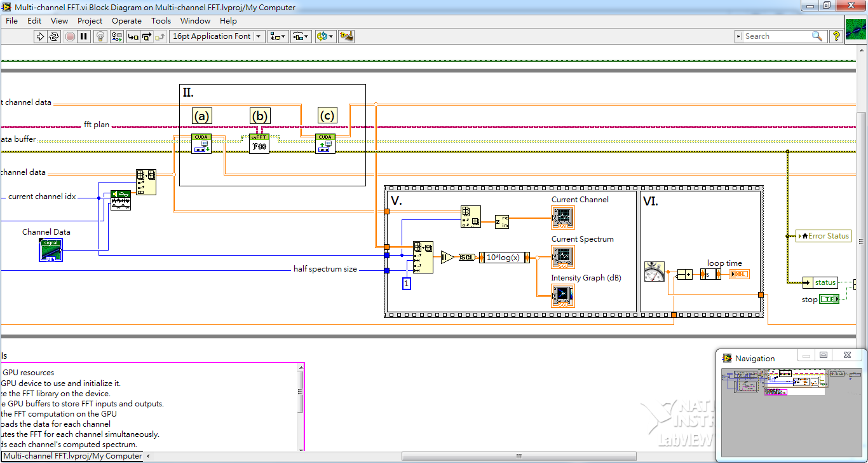Click the Step Into button
This screenshot has width=868, height=463.
click(133, 36)
